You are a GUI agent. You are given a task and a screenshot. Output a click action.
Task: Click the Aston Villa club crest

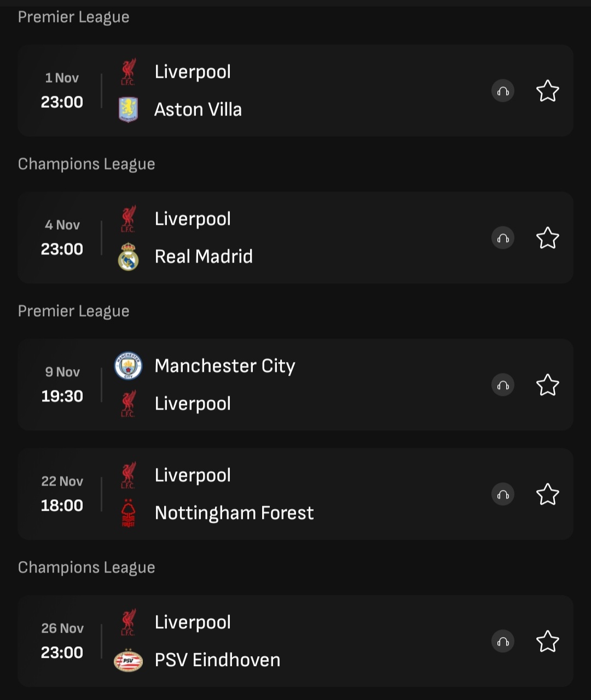(128, 109)
